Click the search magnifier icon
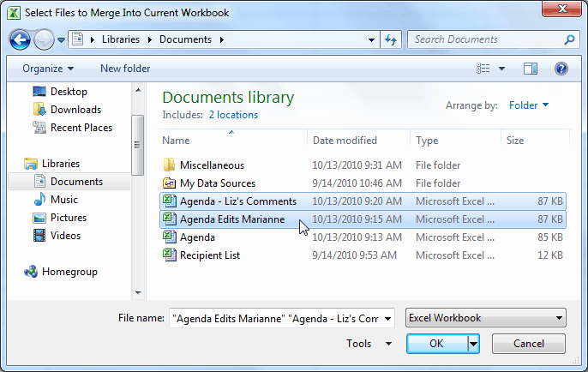Image resolution: width=588 pixels, height=372 pixels. [x=569, y=39]
